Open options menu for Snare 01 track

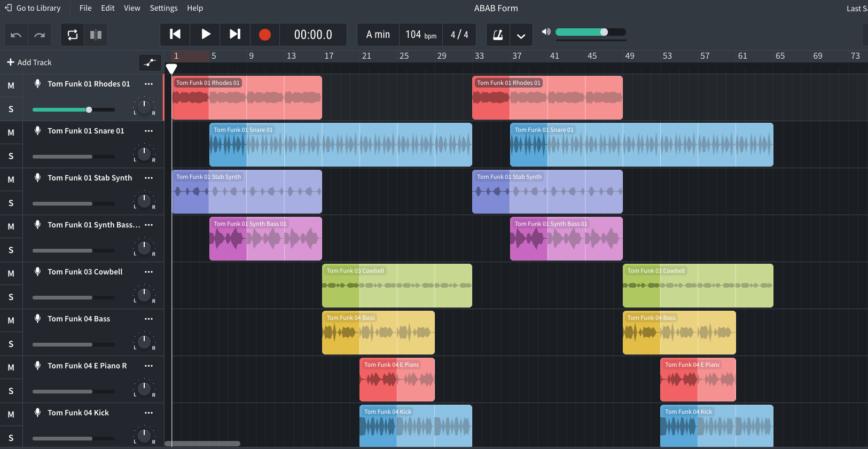[x=149, y=131]
